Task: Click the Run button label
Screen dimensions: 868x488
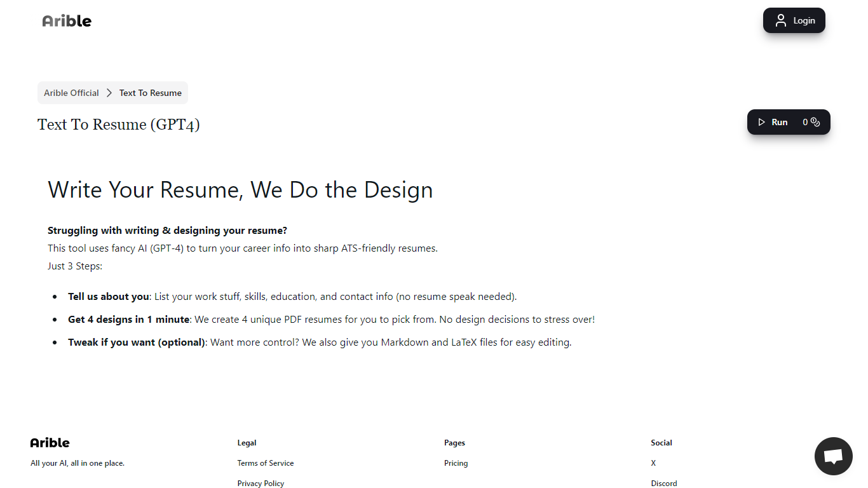Action: (x=780, y=122)
